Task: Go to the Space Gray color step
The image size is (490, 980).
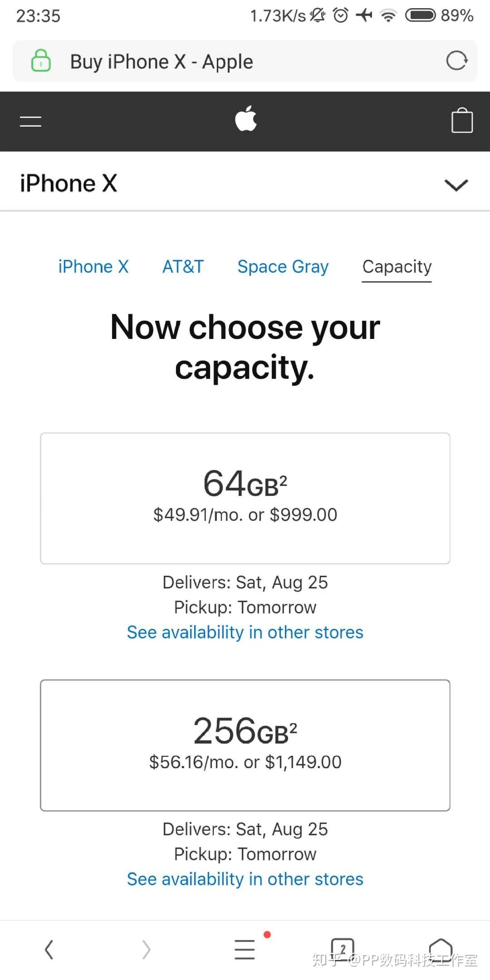Action: pos(282,267)
